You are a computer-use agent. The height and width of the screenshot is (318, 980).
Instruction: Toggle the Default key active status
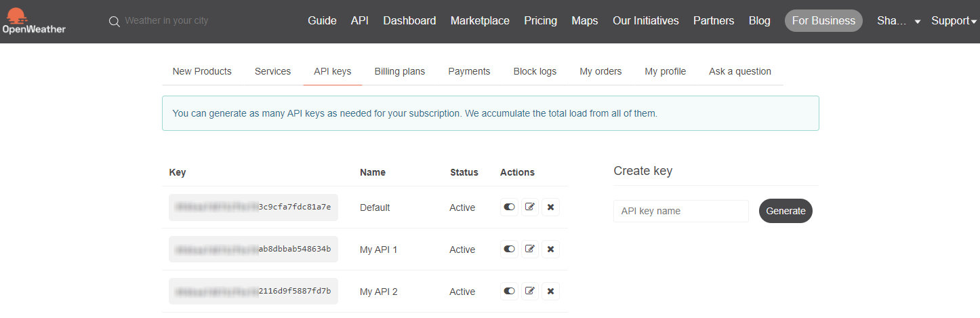click(509, 207)
